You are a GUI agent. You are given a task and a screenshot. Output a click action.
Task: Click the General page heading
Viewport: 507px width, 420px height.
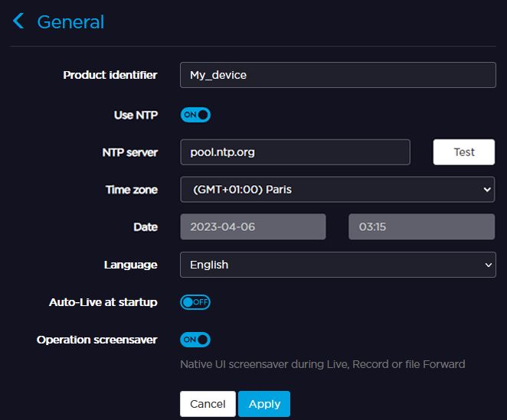point(70,22)
